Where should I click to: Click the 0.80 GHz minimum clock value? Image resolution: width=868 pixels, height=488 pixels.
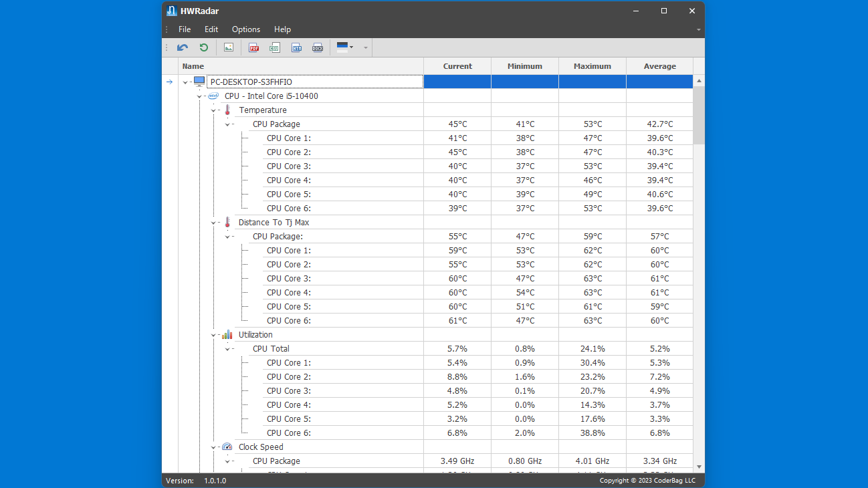(525, 461)
